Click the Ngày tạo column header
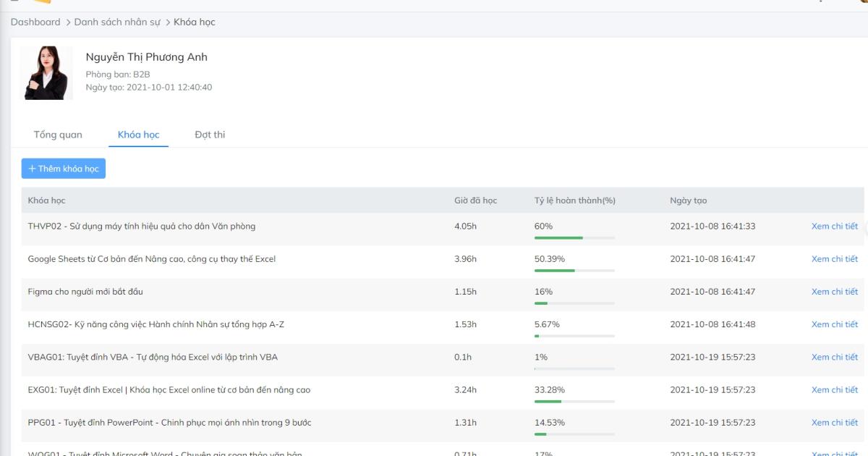The width and height of the screenshot is (868, 456). (688, 200)
